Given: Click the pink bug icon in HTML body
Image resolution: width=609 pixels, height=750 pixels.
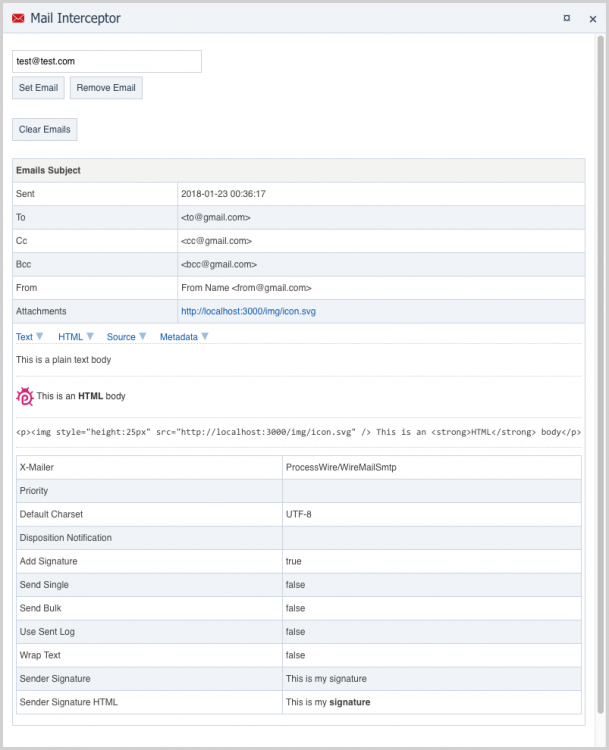Looking at the screenshot, I should [25, 396].
